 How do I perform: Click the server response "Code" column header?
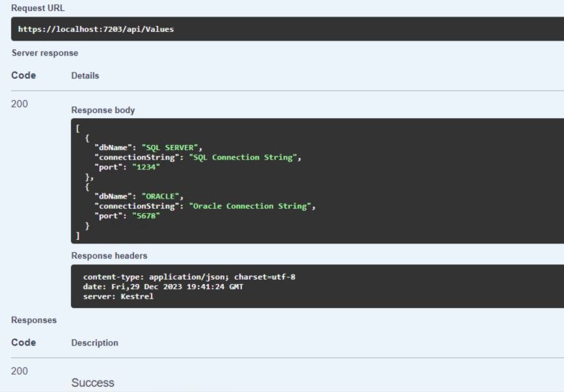point(23,75)
